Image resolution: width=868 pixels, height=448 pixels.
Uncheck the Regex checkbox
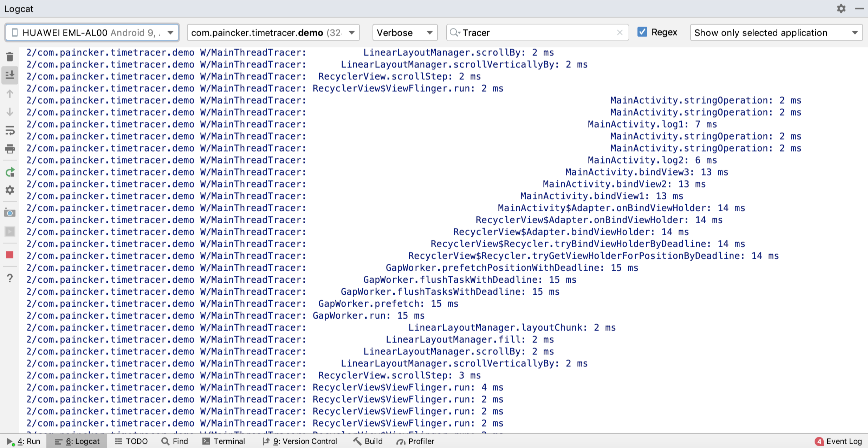pyautogui.click(x=642, y=32)
